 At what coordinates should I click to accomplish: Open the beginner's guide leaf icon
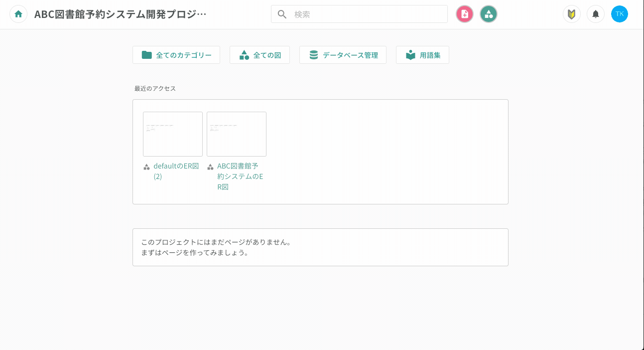[x=571, y=14]
